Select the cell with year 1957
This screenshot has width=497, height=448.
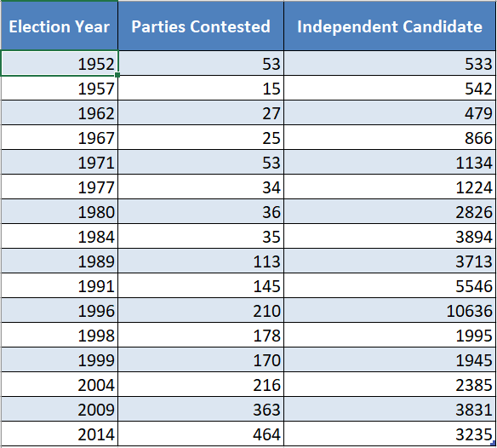coord(60,88)
